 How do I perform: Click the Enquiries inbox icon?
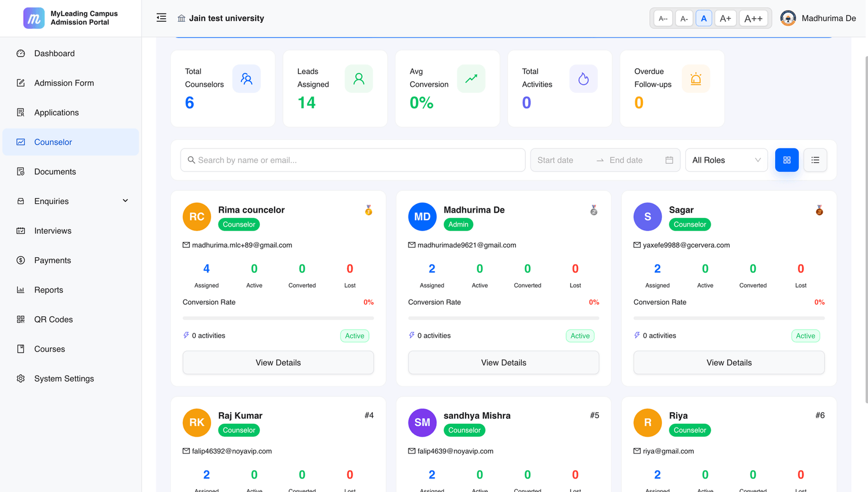[x=21, y=201]
